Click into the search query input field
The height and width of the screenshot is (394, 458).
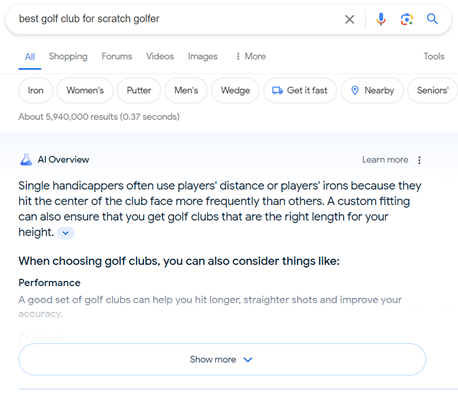[177, 19]
